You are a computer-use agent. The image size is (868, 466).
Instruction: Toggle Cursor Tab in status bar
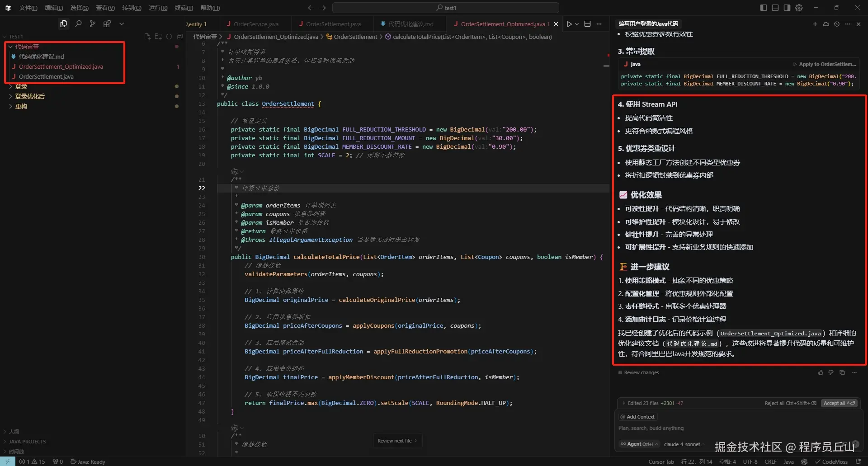[x=661, y=461]
